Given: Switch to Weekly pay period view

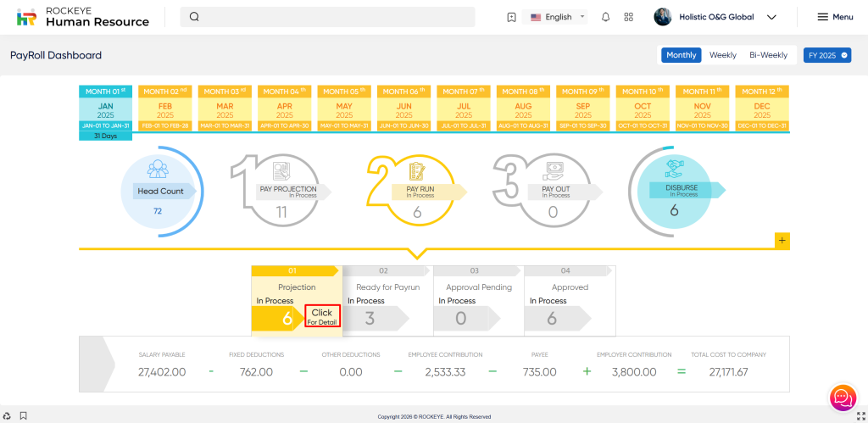Looking at the screenshot, I should (x=722, y=55).
